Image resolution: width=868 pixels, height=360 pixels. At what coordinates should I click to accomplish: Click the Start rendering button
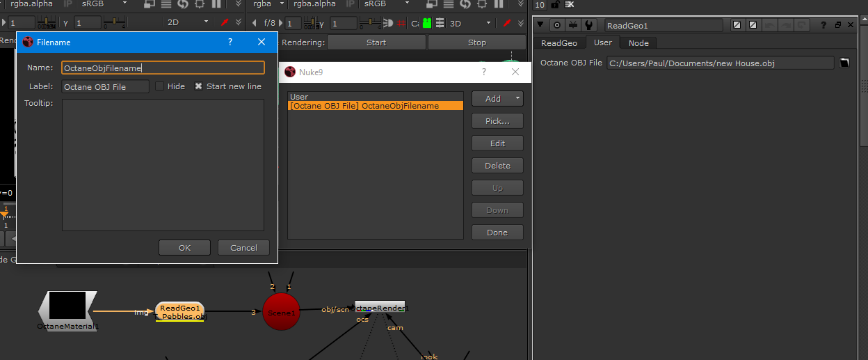(376, 42)
